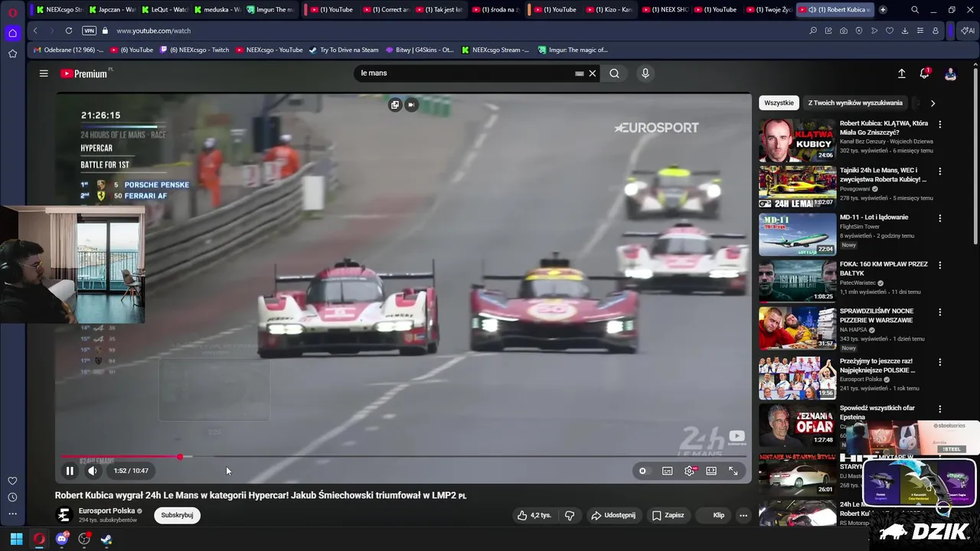Open the YouTube hamburger guide menu
980x551 pixels.
[x=44, y=73]
